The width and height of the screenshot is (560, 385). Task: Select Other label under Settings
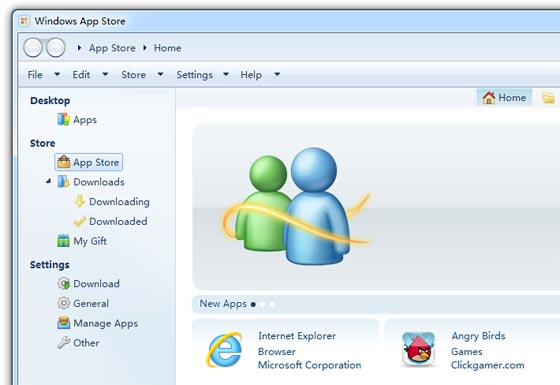pos(86,343)
